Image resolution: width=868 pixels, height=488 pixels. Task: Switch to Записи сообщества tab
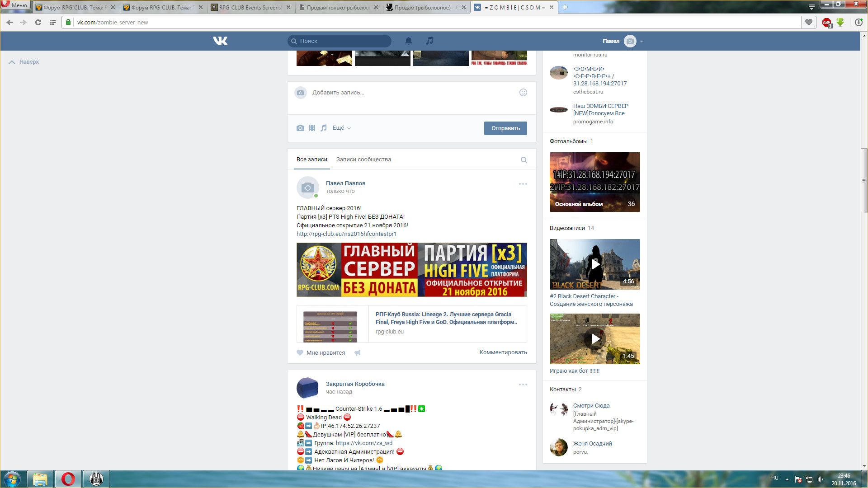pos(363,160)
